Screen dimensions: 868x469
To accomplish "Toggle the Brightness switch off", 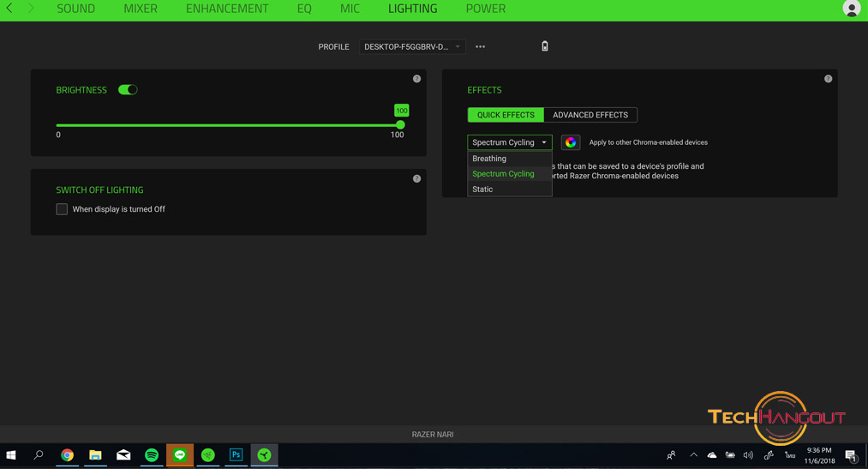I will [128, 90].
